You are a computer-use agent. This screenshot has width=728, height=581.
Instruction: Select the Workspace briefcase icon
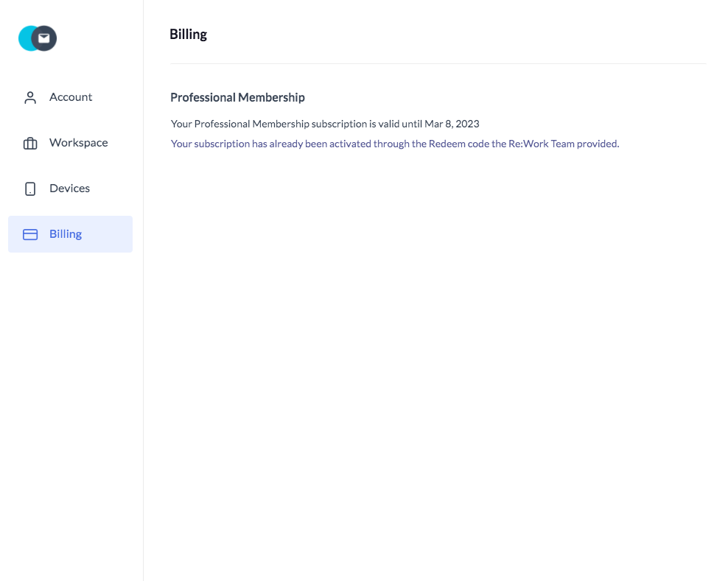[30, 143]
